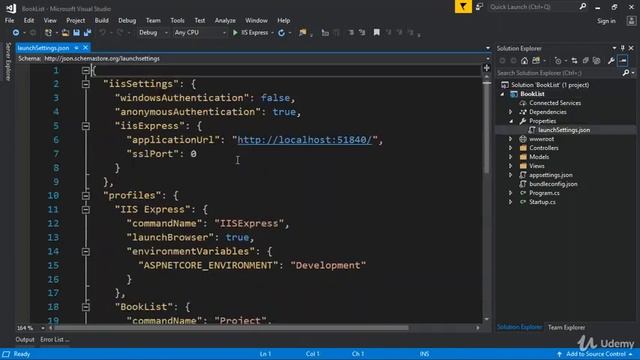Collapse the iisExpress block at line 5
The image size is (640, 360).
[x=86, y=126]
